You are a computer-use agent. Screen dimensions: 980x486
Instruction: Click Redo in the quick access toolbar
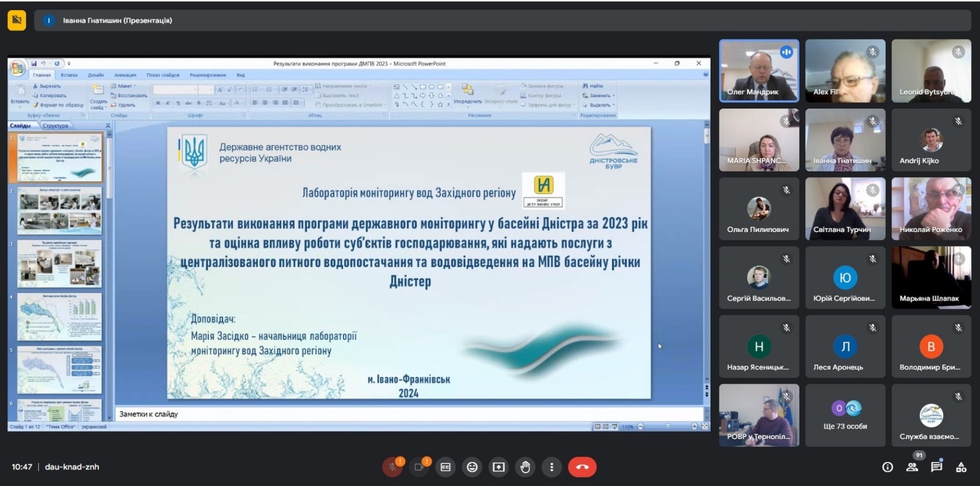pyautogui.click(x=57, y=63)
